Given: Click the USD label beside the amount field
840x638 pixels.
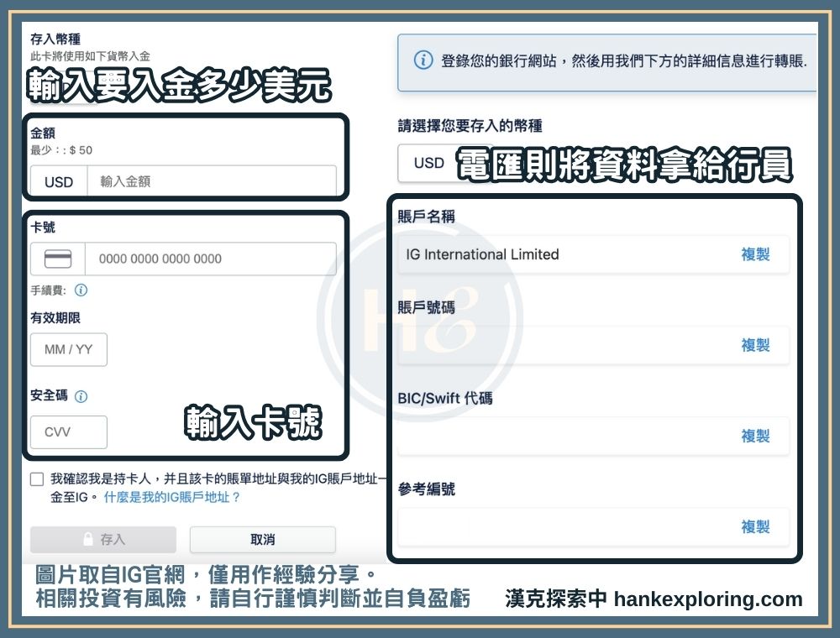Looking at the screenshot, I should pyautogui.click(x=59, y=182).
